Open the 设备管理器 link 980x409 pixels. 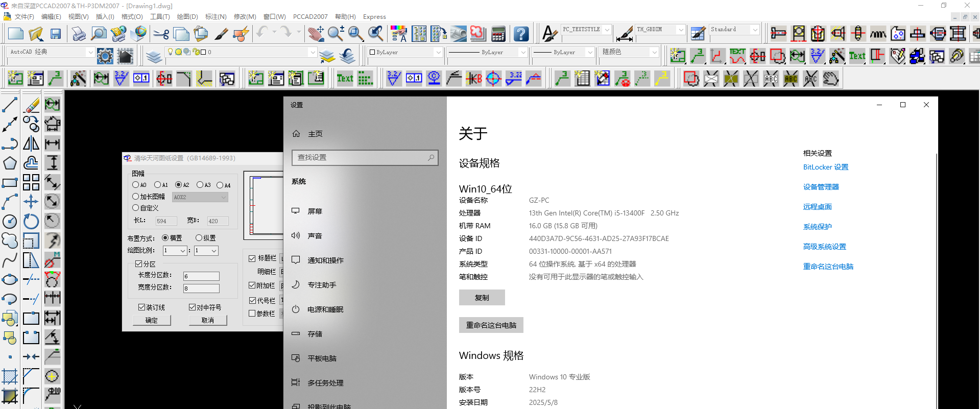[x=821, y=187]
